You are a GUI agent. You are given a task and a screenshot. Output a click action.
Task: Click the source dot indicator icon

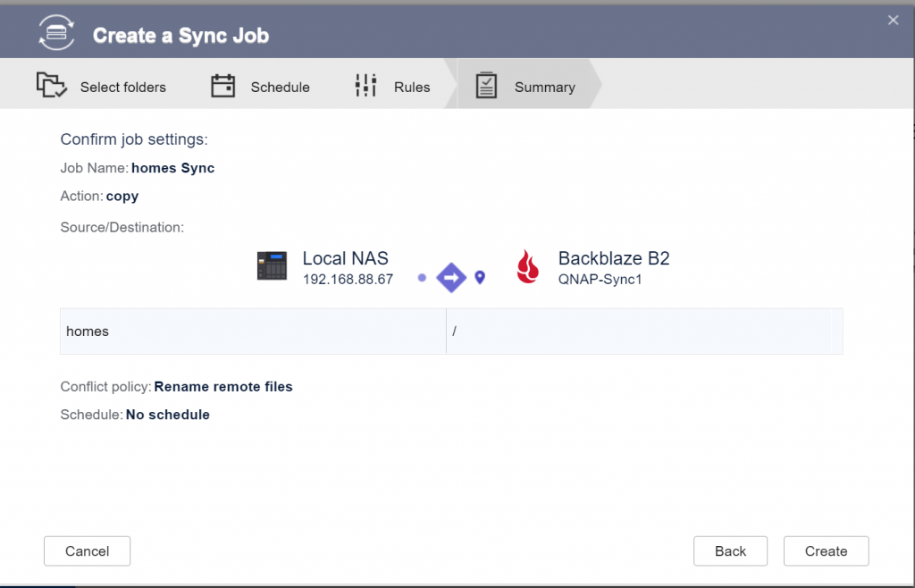422,278
